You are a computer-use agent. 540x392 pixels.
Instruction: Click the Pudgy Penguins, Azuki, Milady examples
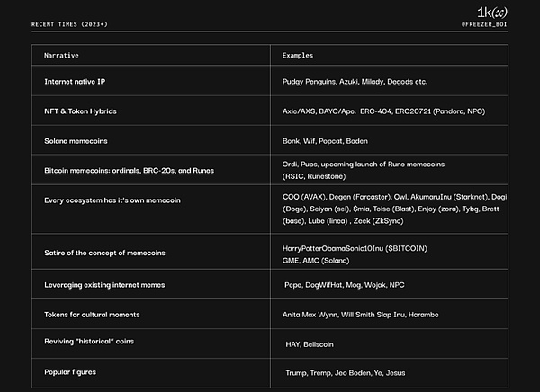coord(355,81)
